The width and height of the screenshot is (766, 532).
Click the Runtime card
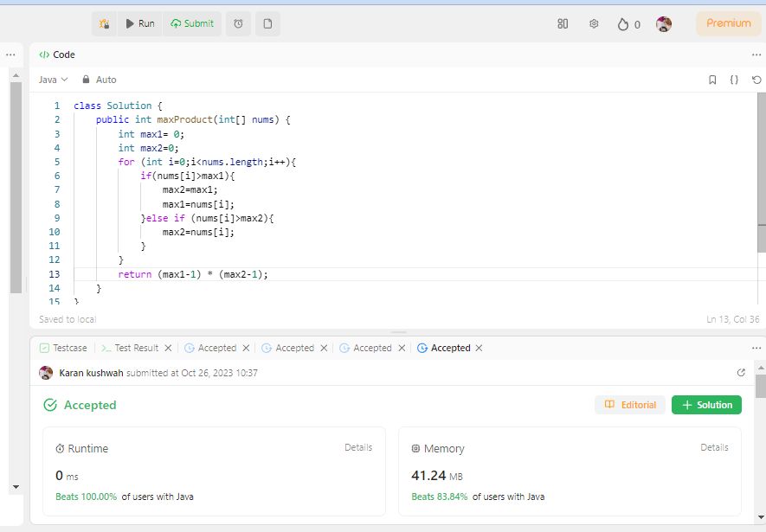pyautogui.click(x=214, y=471)
